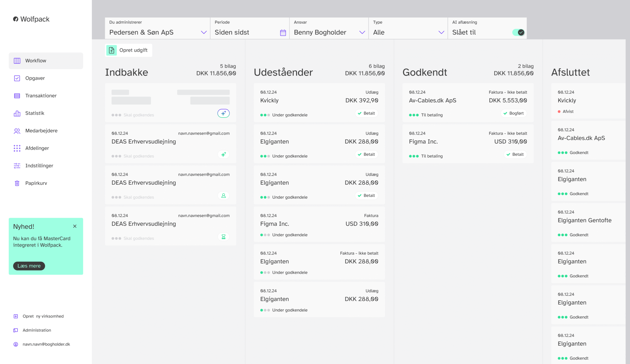Image resolution: width=630 pixels, height=364 pixels.
Task: Click the Betalt badge on Kvickly card
Action: pyautogui.click(x=366, y=113)
